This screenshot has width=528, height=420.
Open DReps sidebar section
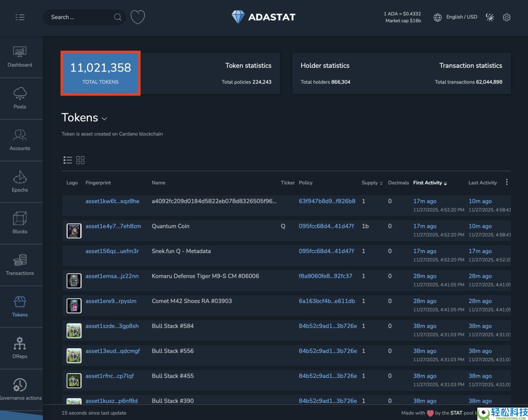tap(20, 348)
